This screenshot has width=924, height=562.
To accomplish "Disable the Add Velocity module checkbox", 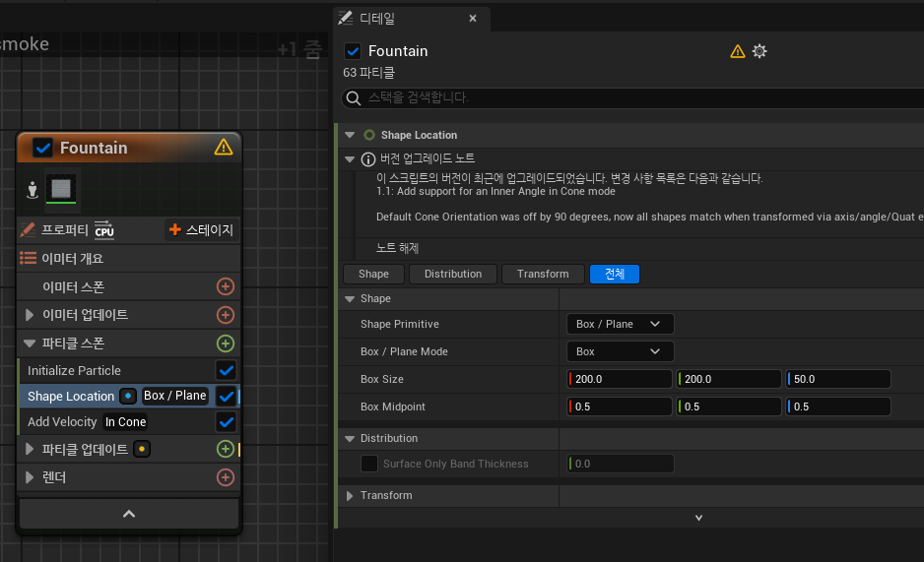I will 227,422.
